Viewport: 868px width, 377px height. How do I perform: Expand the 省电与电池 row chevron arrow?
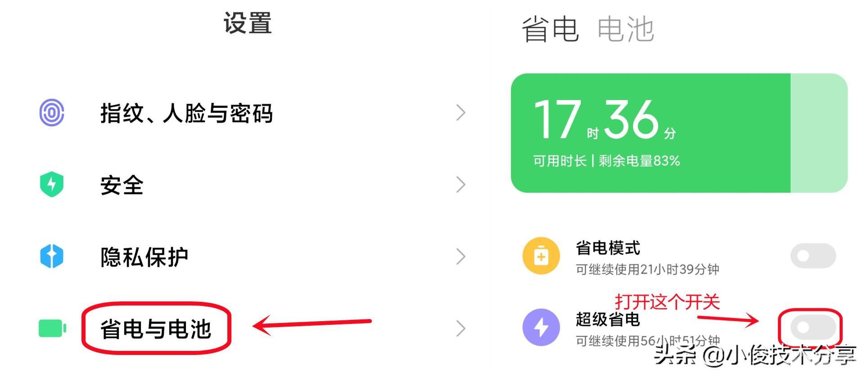tap(461, 328)
